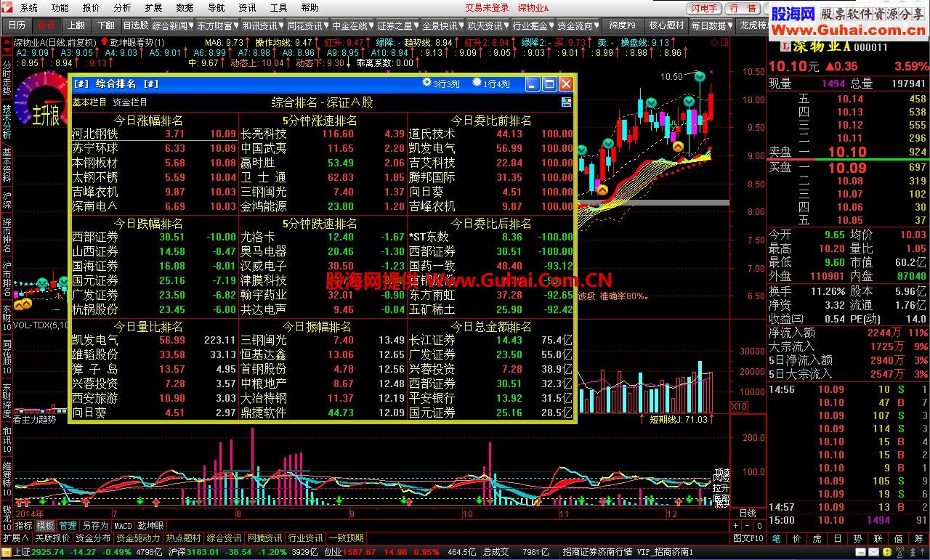Select 河北钢铁 in 今日涨幅排名
The width and height of the screenshot is (930, 560).
94,134
